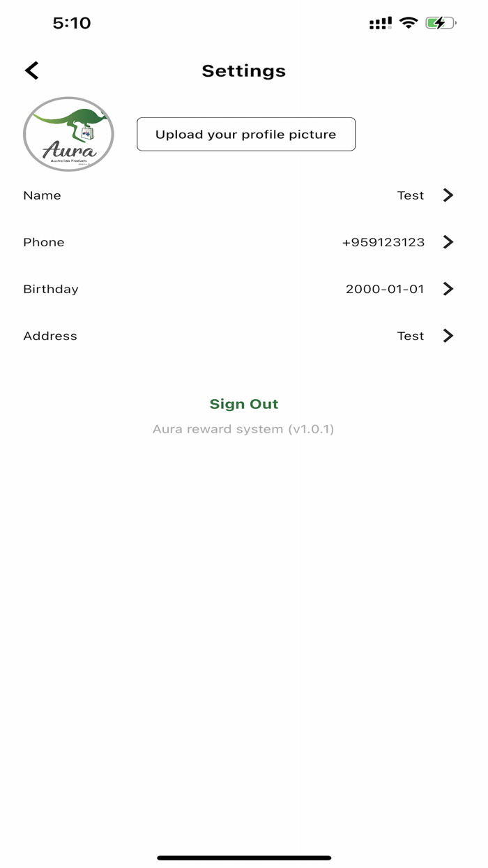The height and width of the screenshot is (868, 488).
Task: Click the Birthday row arrow icon
Action: pyautogui.click(x=448, y=289)
